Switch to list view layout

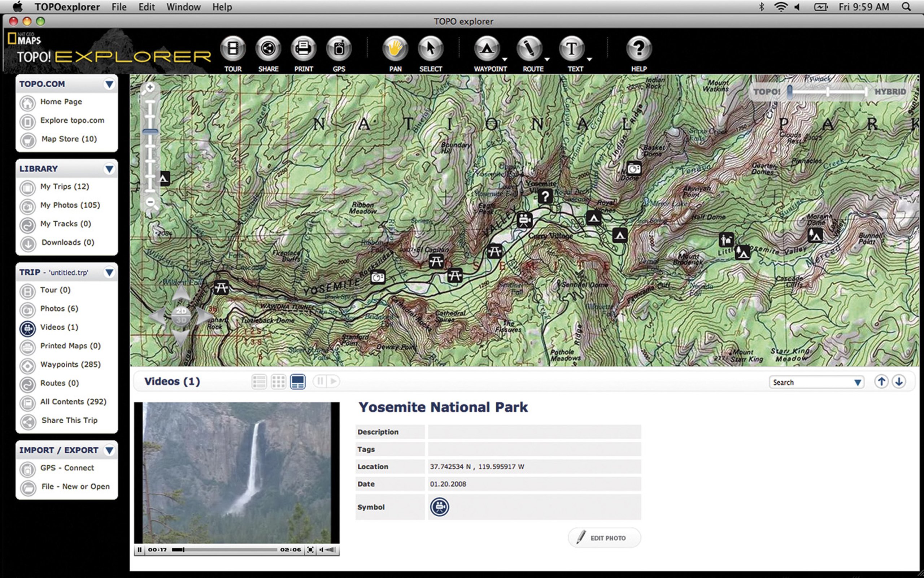click(259, 382)
